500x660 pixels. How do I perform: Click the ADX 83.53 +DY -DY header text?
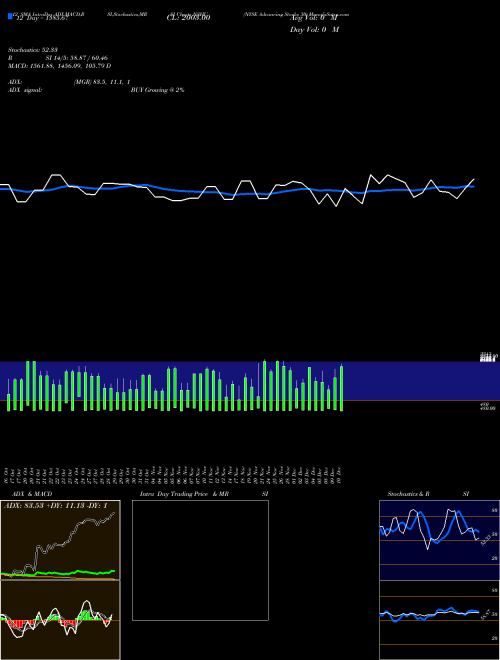tap(56, 506)
